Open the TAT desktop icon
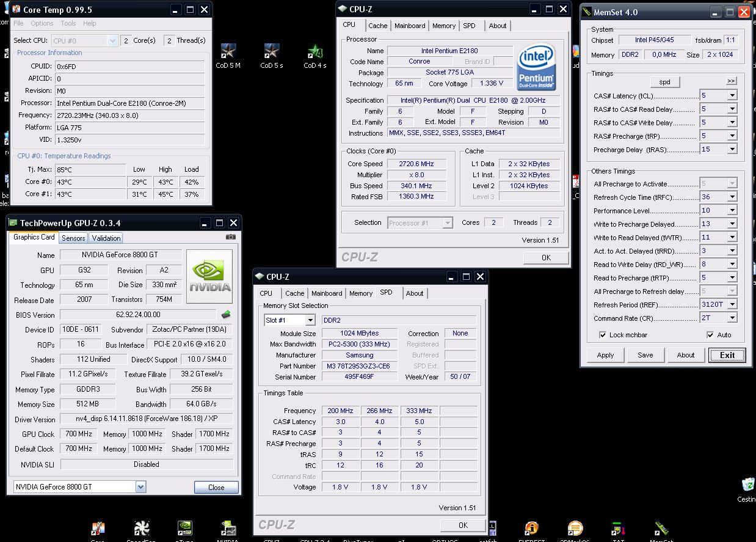This screenshot has height=542, width=756. [x=618, y=529]
